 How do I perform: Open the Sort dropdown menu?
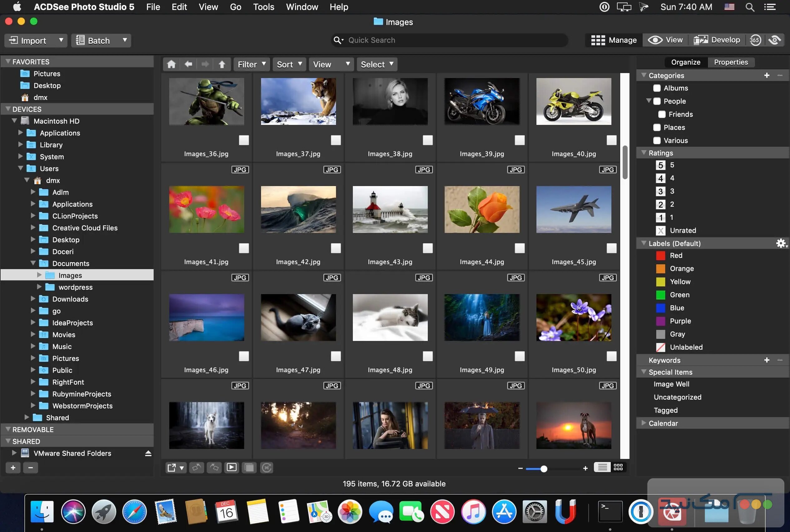tap(289, 64)
